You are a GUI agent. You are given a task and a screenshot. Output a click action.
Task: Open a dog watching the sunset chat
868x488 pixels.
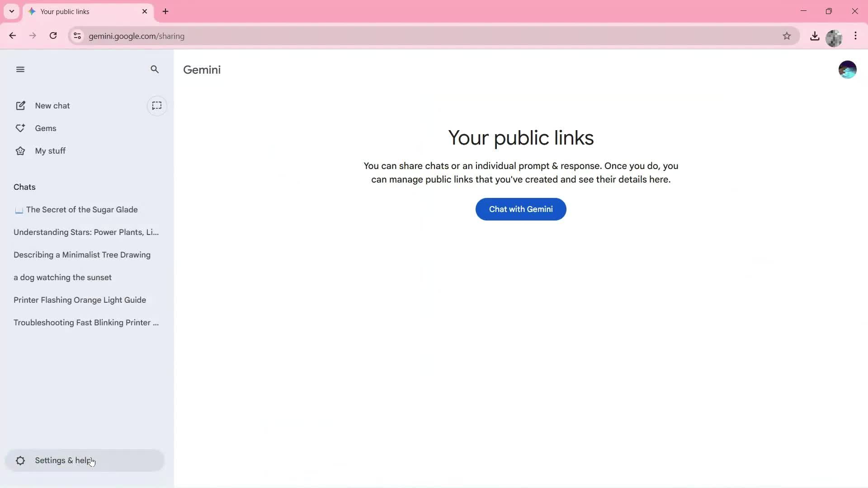(x=62, y=277)
